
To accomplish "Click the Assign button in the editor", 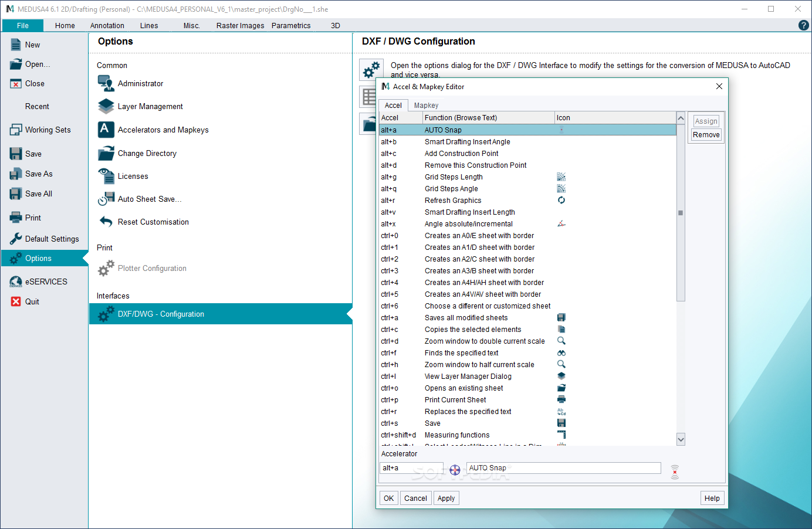I will click(x=706, y=121).
